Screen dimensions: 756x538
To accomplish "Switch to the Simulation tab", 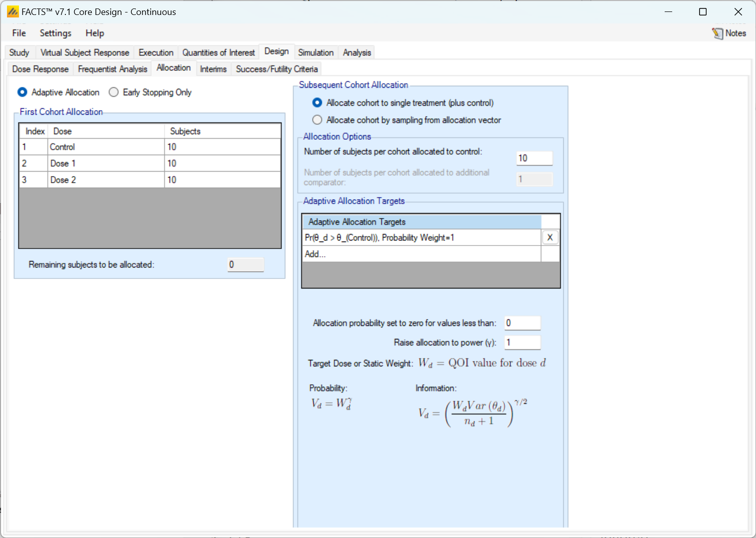I will tap(315, 52).
